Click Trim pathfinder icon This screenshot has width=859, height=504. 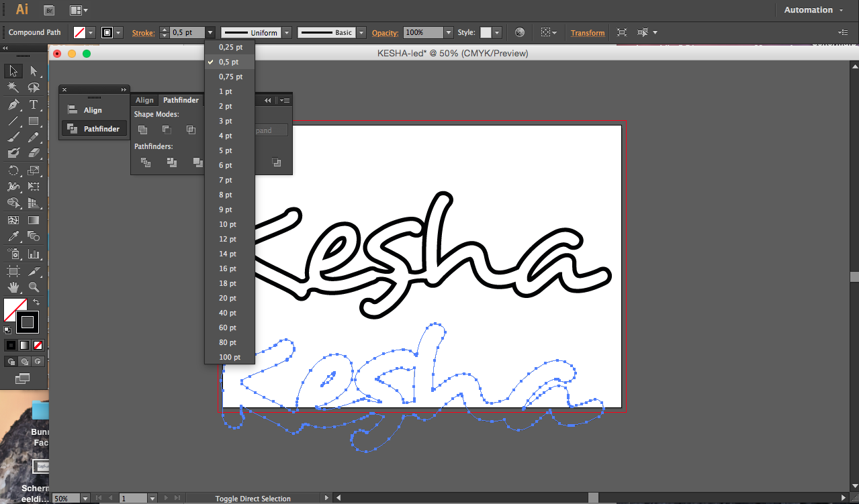click(172, 162)
